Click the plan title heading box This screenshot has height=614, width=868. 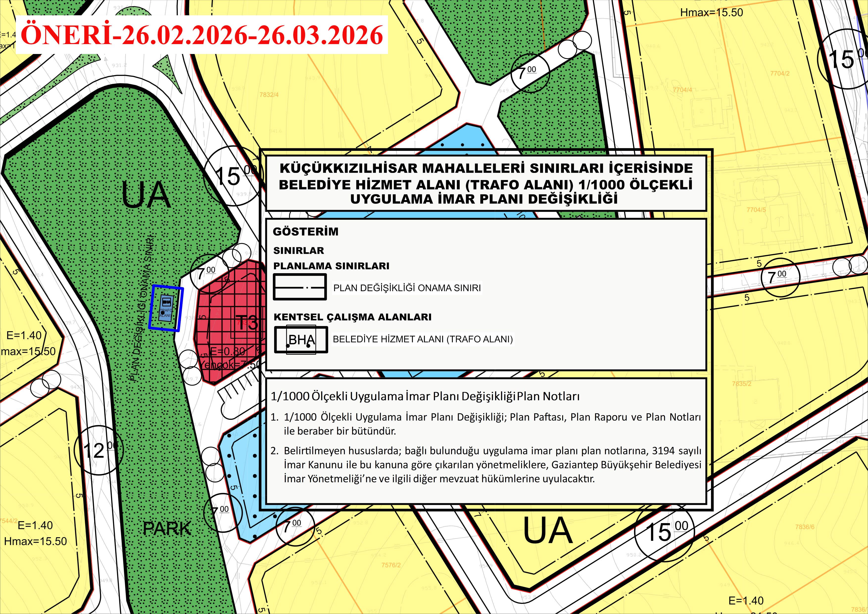[x=486, y=183]
